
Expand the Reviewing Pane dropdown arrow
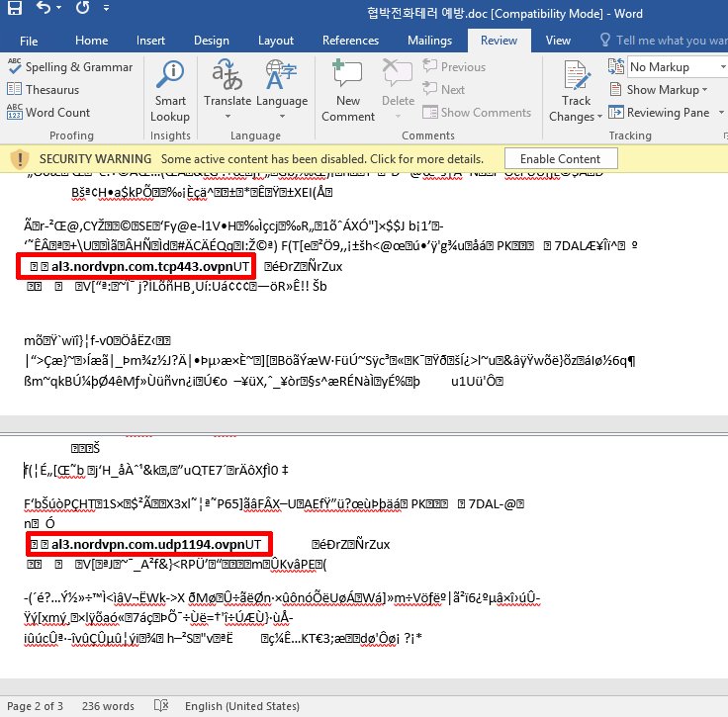[721, 113]
